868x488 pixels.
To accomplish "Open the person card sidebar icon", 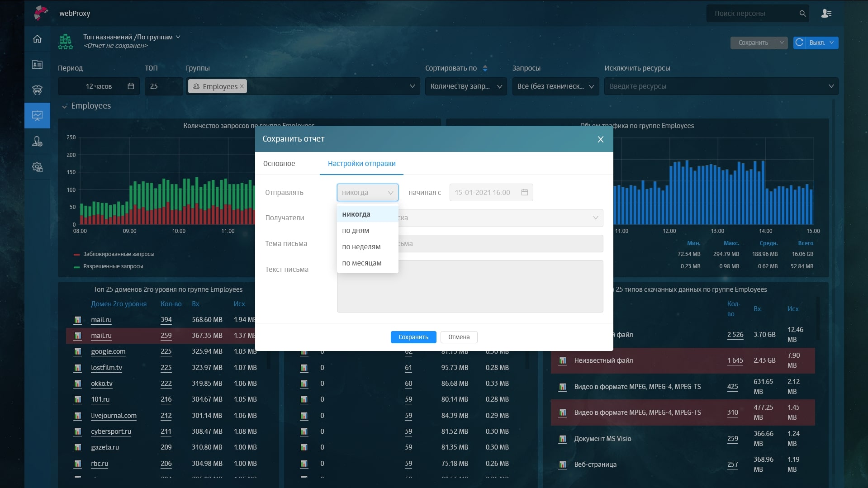I will (x=37, y=65).
